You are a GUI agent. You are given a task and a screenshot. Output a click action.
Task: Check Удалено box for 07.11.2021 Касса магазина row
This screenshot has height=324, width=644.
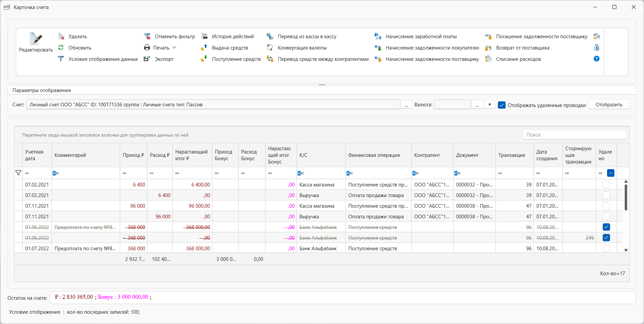pyautogui.click(x=606, y=206)
